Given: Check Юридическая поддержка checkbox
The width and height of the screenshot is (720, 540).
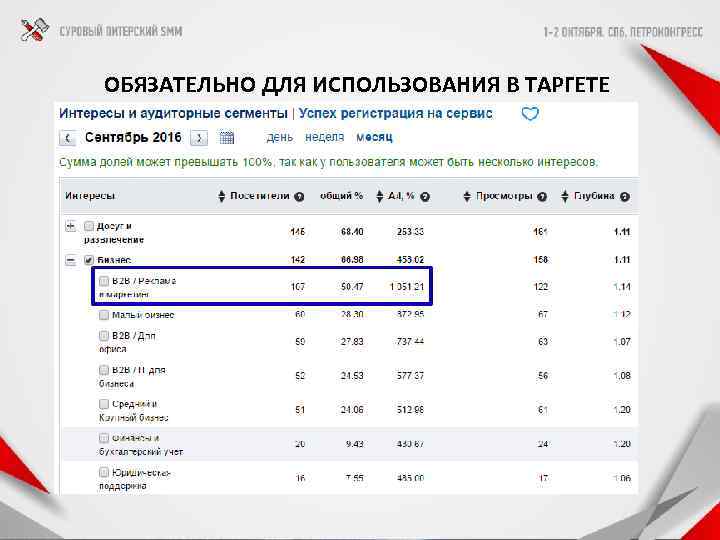Looking at the screenshot, I should point(104,472).
